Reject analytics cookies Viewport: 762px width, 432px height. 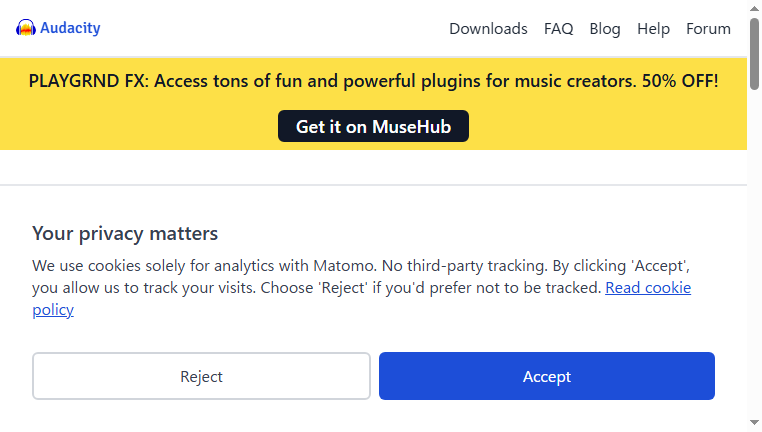(x=201, y=376)
